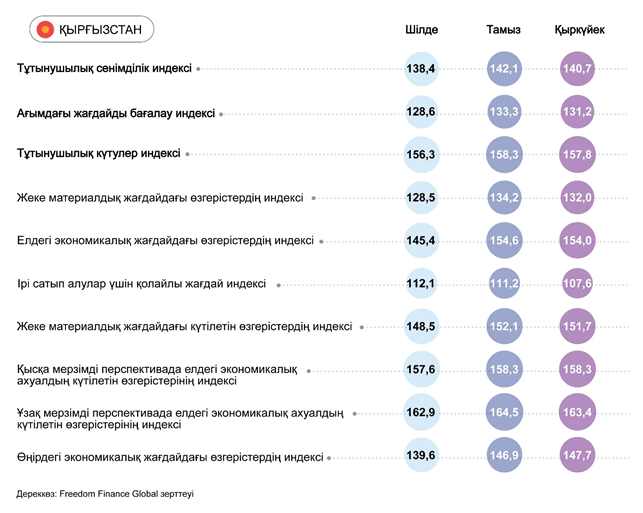
Task: Click the 145,4 value bubble
Action: (x=421, y=241)
